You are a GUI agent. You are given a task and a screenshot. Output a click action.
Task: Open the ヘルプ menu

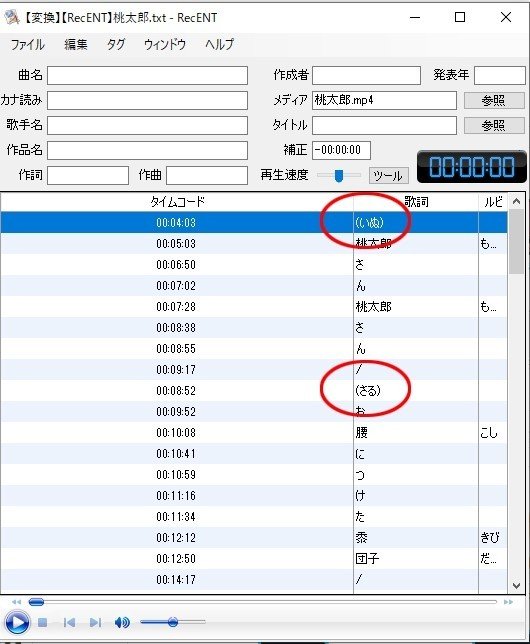(219, 44)
